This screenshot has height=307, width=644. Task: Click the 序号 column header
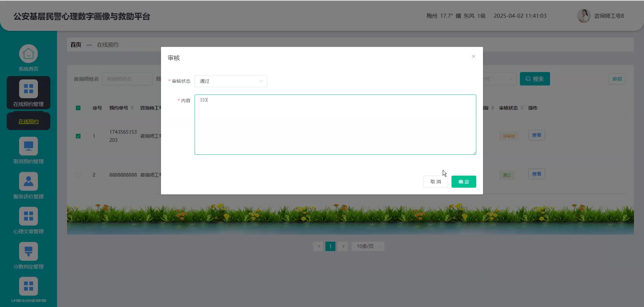point(97,108)
